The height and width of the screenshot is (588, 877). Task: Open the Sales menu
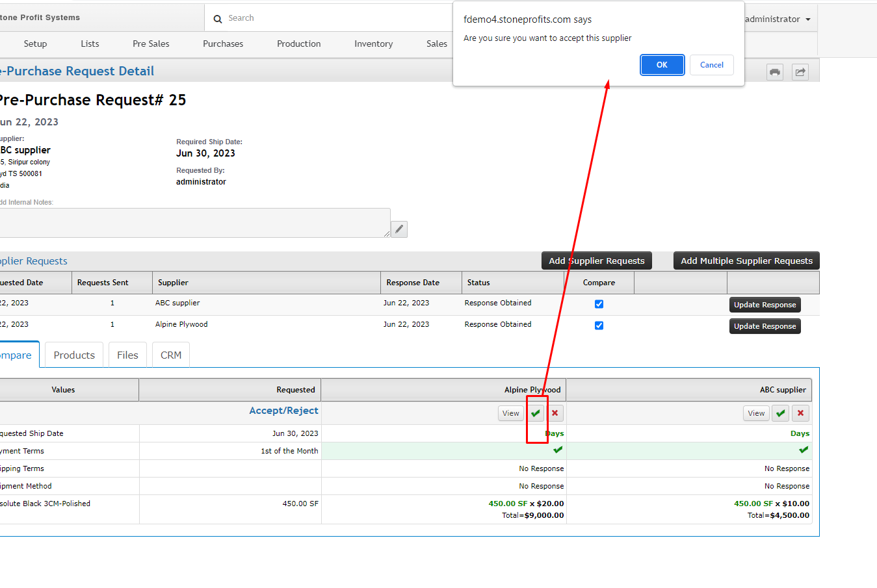point(437,44)
